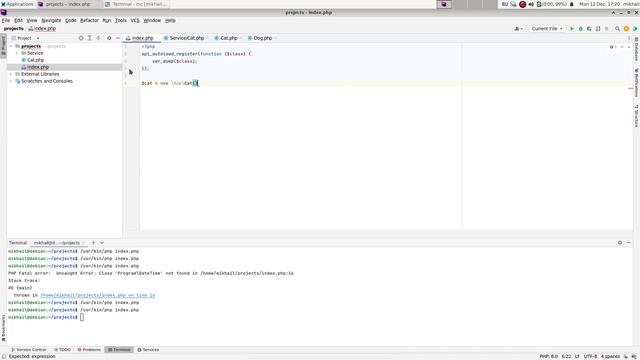Toggle tool window quick-access icon in status bar
The image size is (640, 360).
tap(3, 356)
